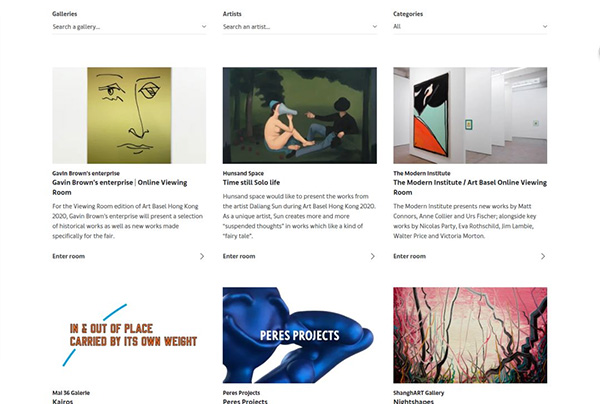The image size is (600, 404).
Task: Open the ShanghART Nightshapes painting thumbnail
Action: pyautogui.click(x=470, y=335)
